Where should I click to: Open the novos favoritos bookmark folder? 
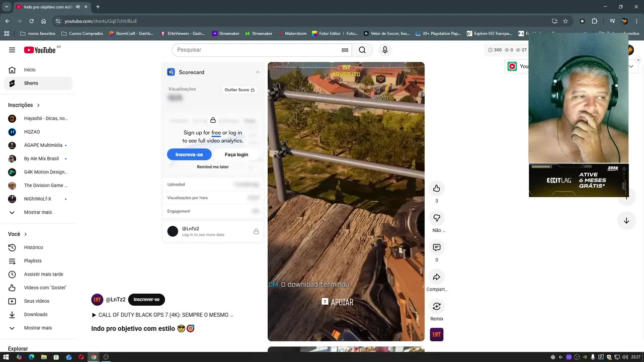click(x=38, y=34)
